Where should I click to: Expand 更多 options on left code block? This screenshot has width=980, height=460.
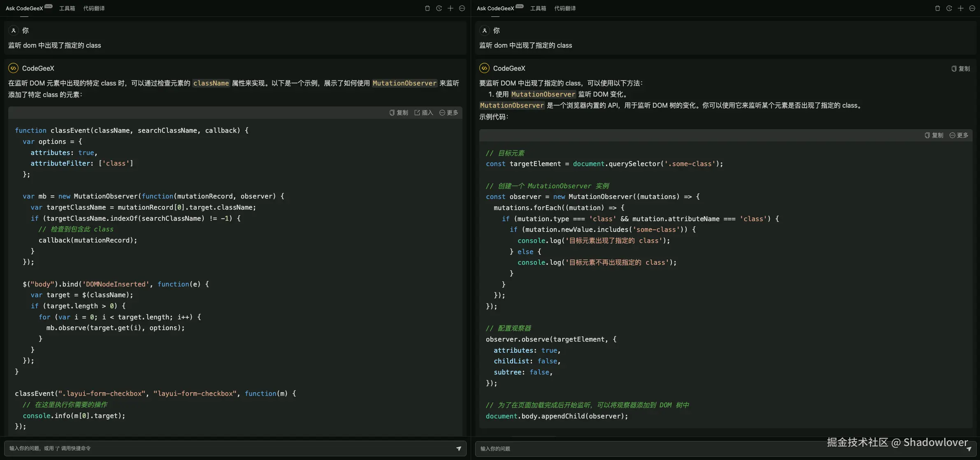(448, 113)
